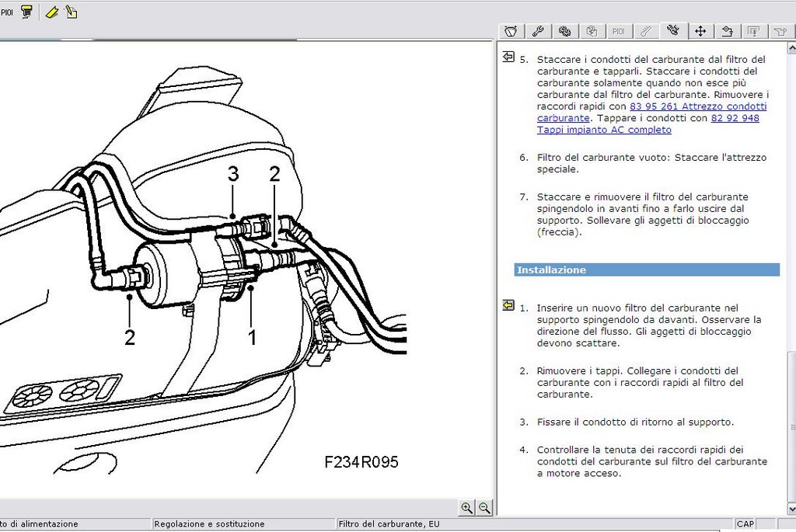
Task: Zoom in on the fuel filter illustration
Action: (466, 508)
